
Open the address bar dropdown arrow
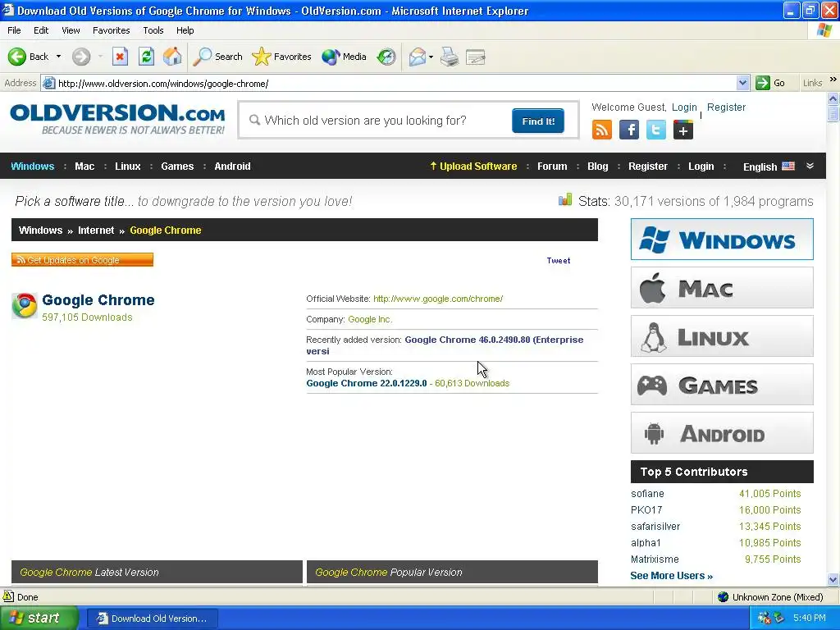(742, 83)
